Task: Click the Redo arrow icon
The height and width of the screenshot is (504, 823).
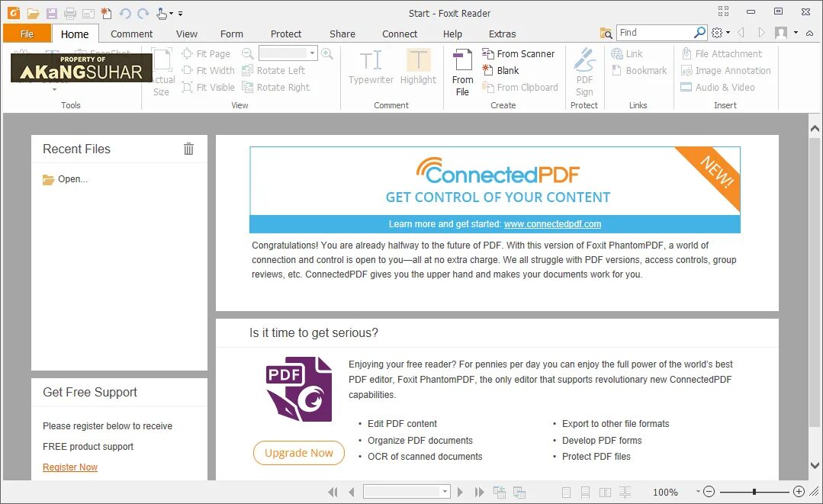Action: (143, 14)
